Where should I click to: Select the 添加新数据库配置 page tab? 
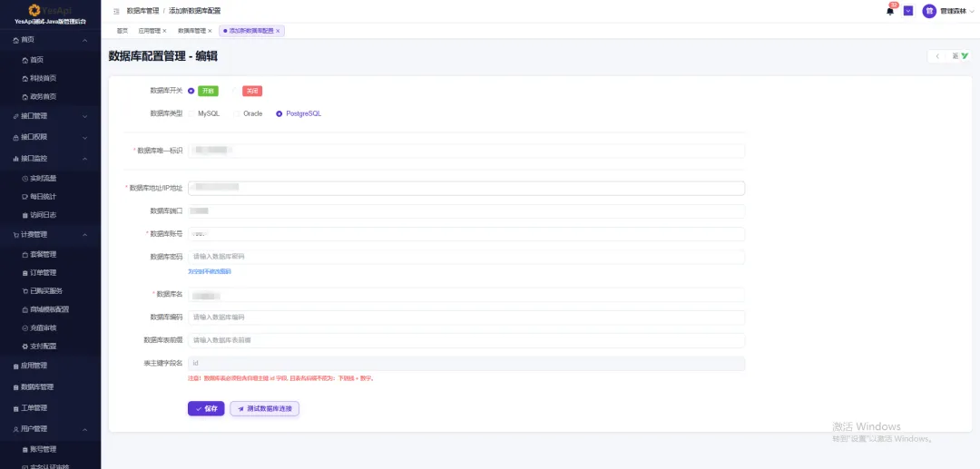pyautogui.click(x=250, y=31)
